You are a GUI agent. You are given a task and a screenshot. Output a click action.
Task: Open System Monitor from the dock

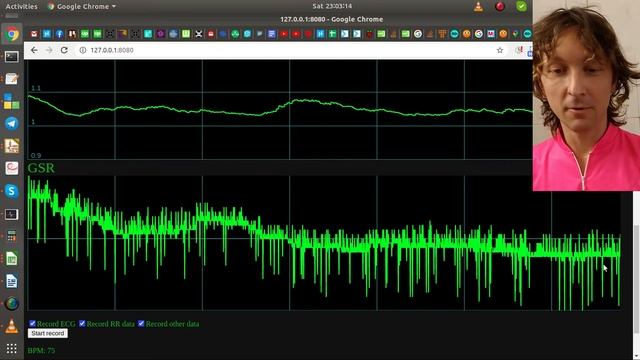coord(12,214)
